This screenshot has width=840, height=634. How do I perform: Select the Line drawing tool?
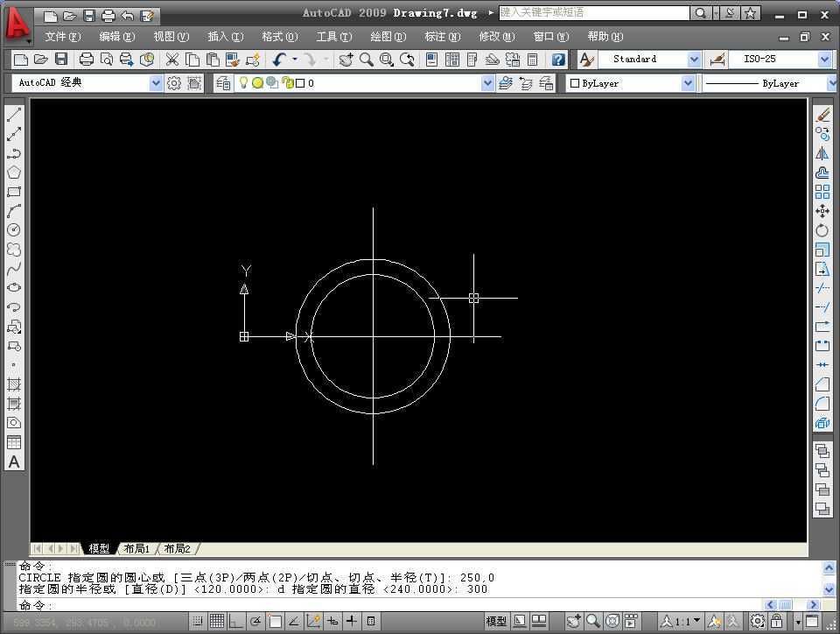click(x=14, y=115)
